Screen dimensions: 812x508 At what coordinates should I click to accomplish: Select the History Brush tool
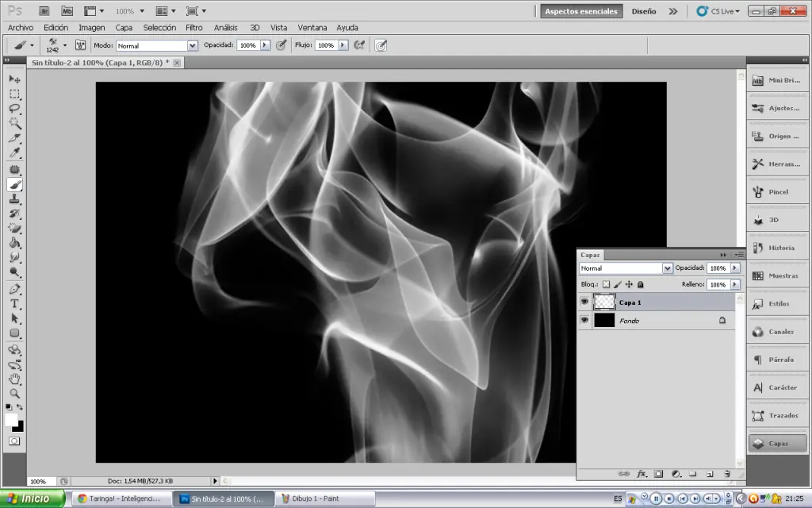tap(14, 214)
